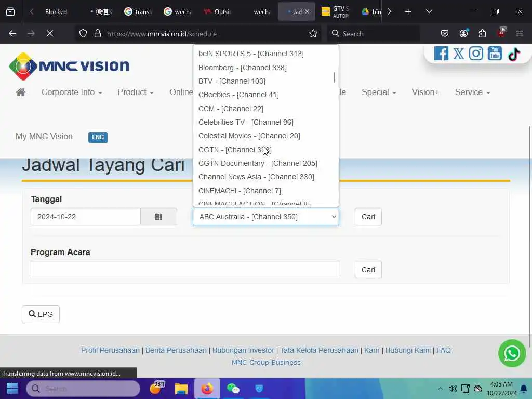Open the X (Twitter) social icon
The width and height of the screenshot is (532, 399).
click(x=458, y=54)
